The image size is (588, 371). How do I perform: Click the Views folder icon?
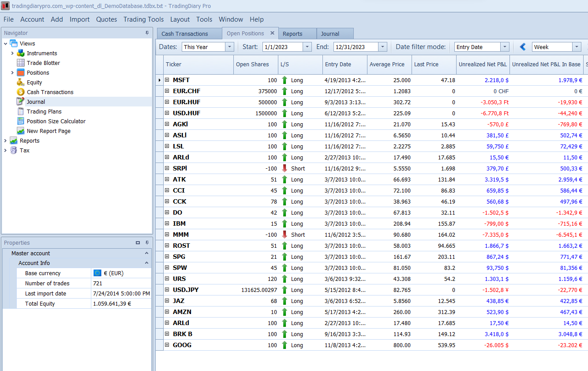coord(13,43)
